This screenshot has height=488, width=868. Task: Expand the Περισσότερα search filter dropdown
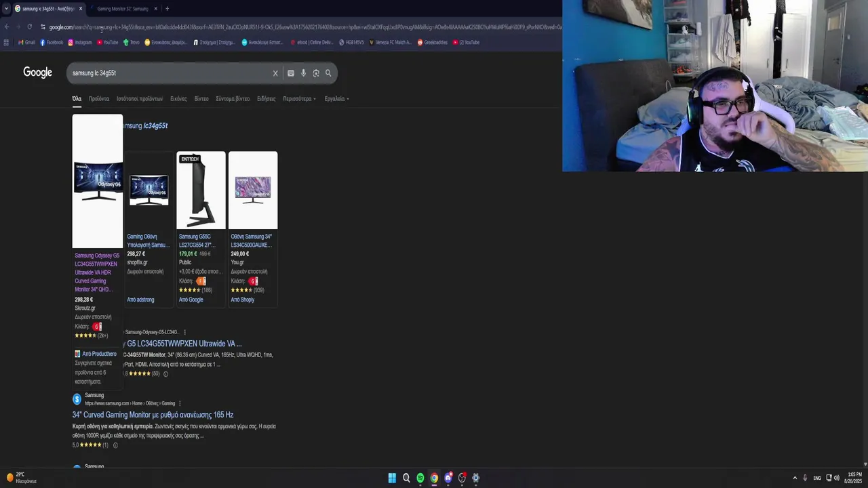(298, 99)
